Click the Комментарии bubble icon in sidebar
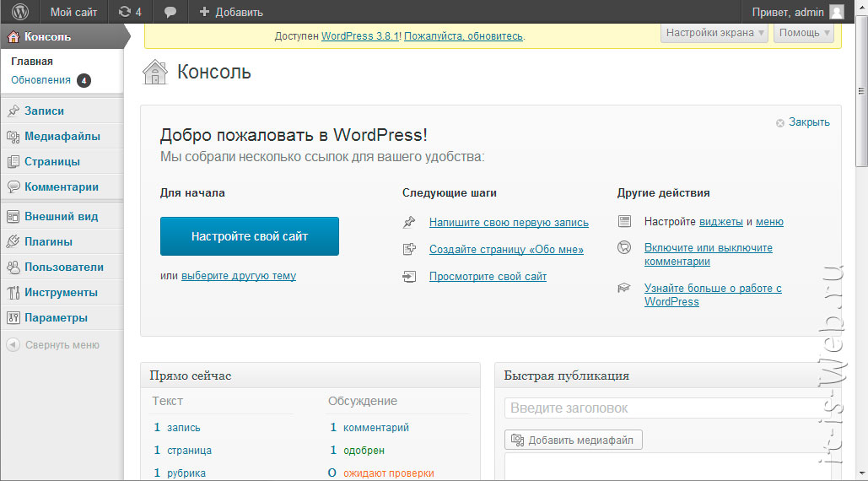The image size is (868, 481). pyautogui.click(x=13, y=187)
